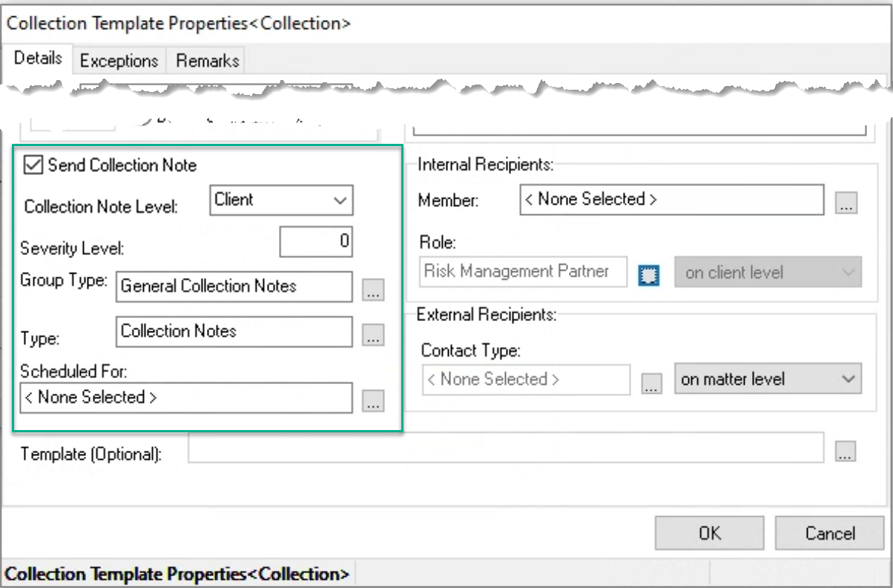Browse Type with its ellipsis button

[x=373, y=335]
